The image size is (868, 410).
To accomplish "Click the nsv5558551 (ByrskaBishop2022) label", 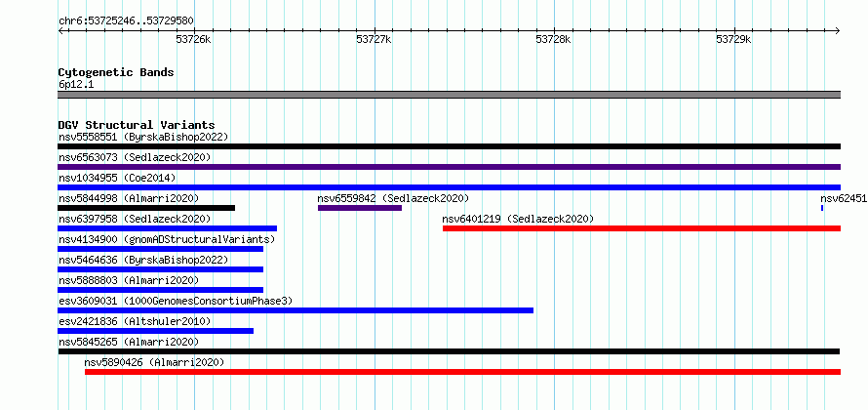I will 143,137.
